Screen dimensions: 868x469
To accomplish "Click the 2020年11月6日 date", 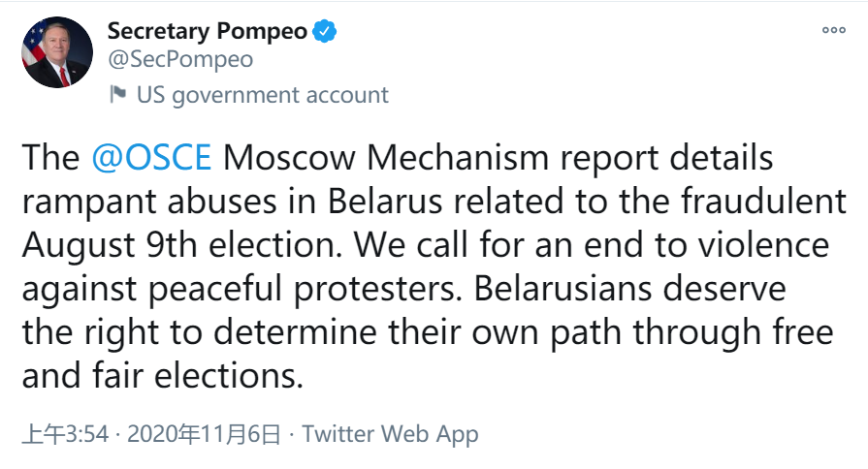I will point(204,433).
